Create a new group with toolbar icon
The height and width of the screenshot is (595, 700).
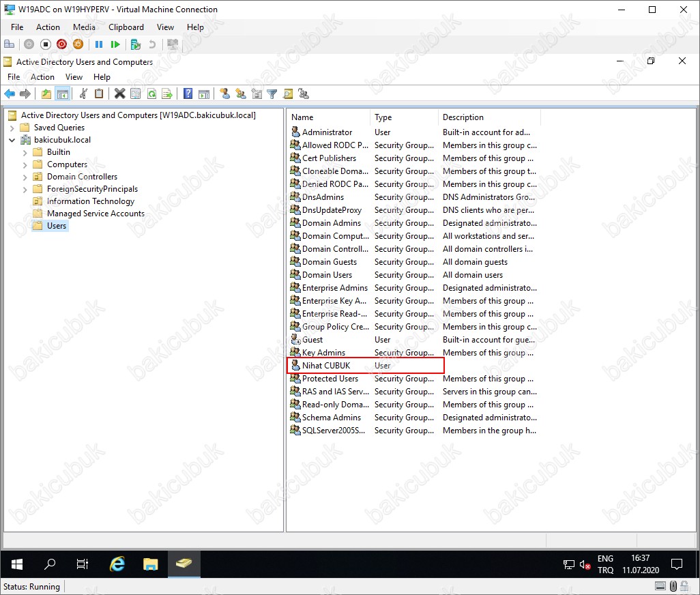[x=241, y=93]
